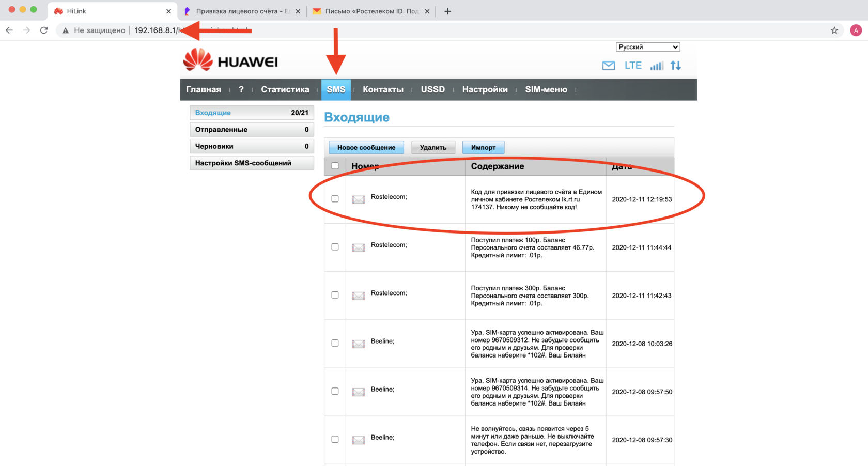
Task: Open the Настройки menu tab
Action: (x=485, y=89)
